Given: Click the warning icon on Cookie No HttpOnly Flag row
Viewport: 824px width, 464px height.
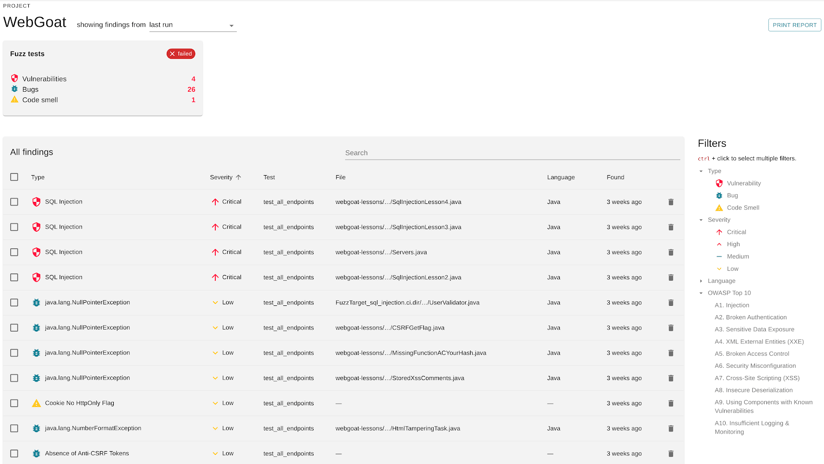Looking at the screenshot, I should point(36,403).
